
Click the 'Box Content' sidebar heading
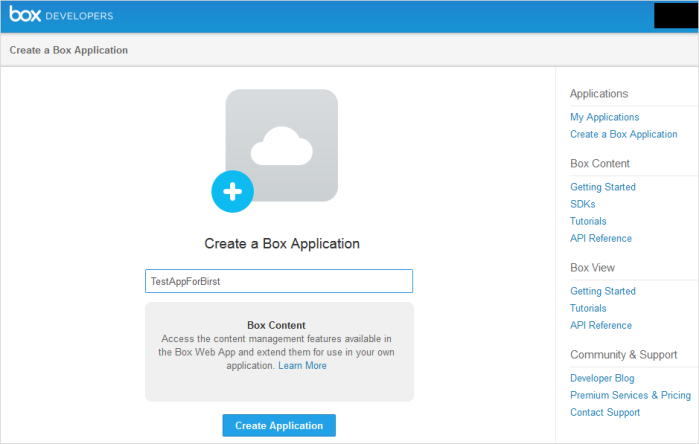(x=600, y=164)
